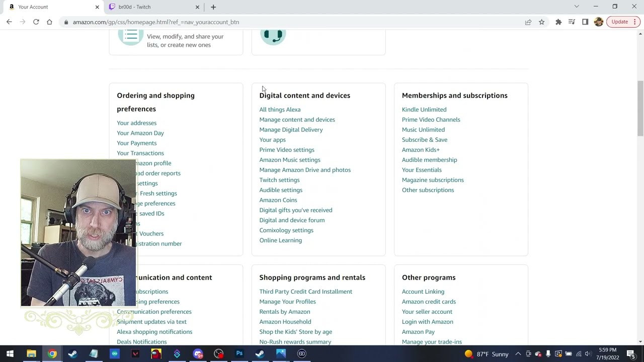Open Comixology settings

click(x=286, y=230)
